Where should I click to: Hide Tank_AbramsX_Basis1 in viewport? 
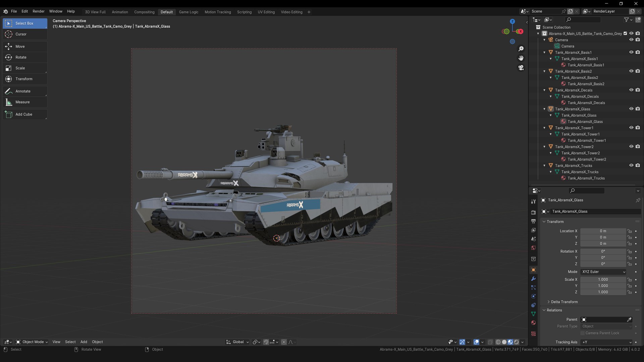631,52
